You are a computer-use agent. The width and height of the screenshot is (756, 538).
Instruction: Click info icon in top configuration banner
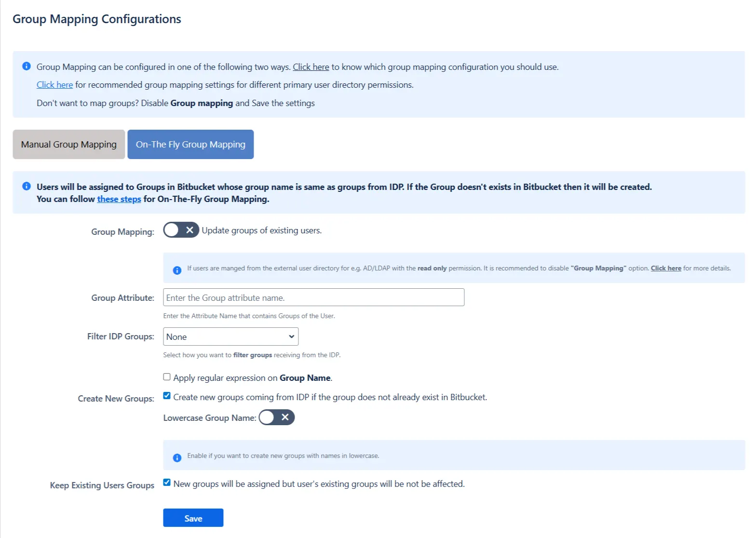click(27, 66)
